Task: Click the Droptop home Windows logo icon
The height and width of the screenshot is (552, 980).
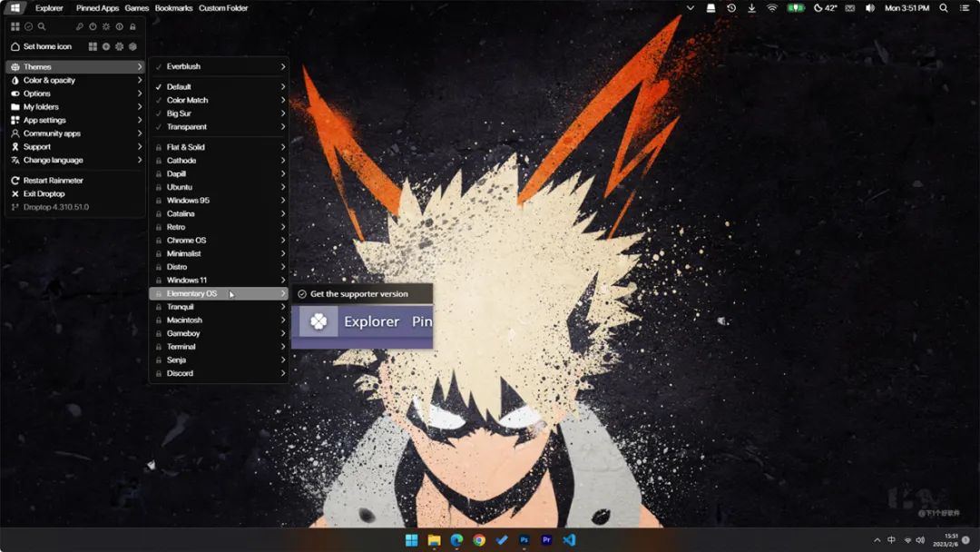Action: (x=15, y=8)
